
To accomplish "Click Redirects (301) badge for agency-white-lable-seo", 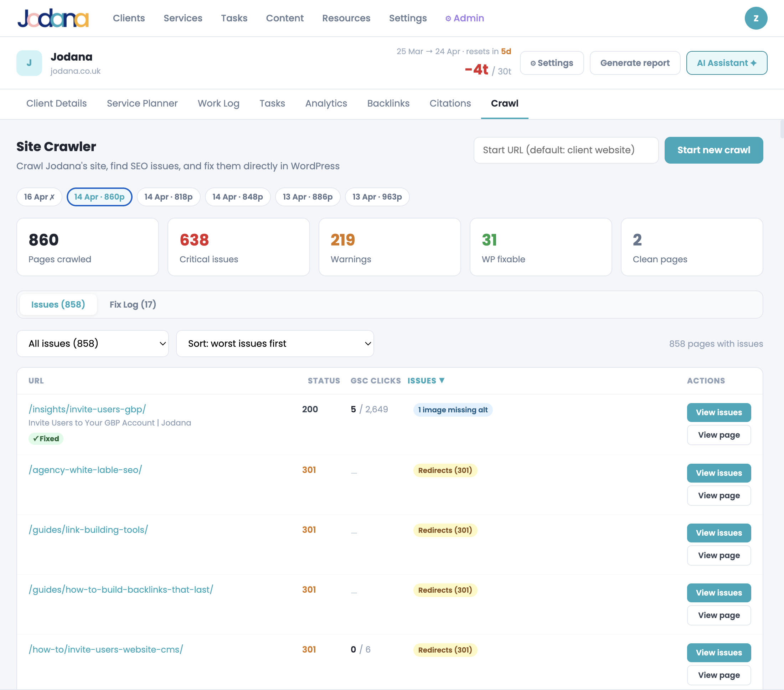I will coord(445,470).
